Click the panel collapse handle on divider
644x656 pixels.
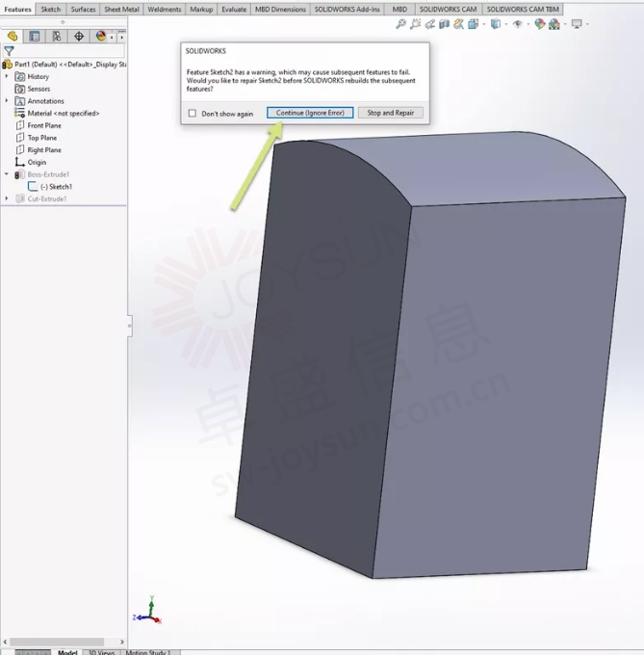point(130,326)
